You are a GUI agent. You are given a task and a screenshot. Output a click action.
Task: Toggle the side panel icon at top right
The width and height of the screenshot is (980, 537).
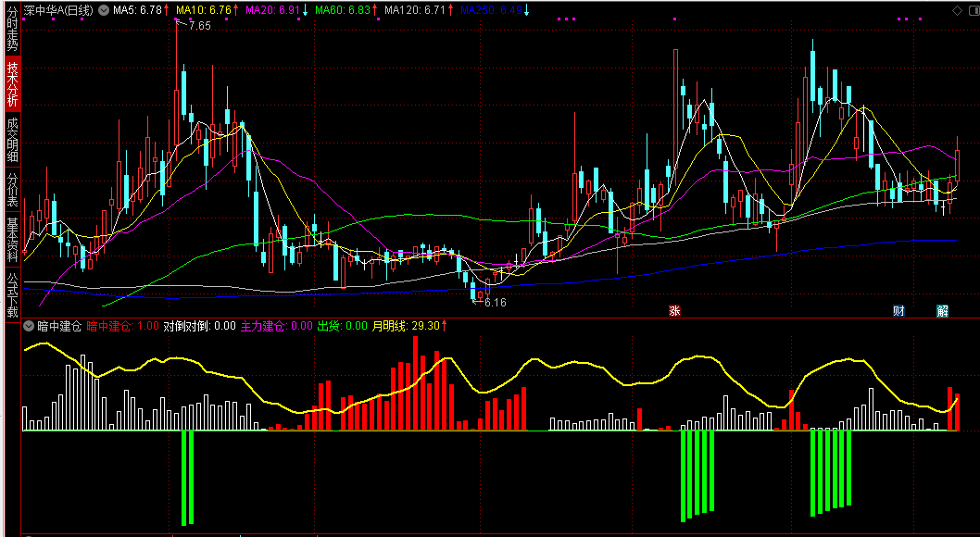974,10
